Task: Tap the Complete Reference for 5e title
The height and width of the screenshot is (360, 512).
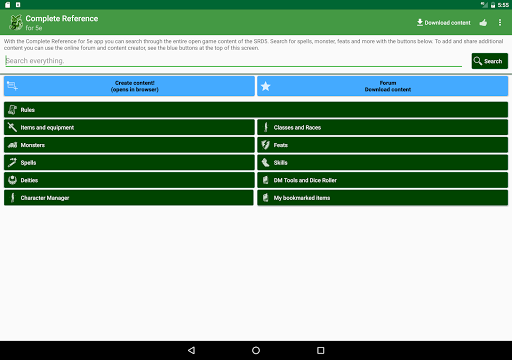Action: coord(62,23)
